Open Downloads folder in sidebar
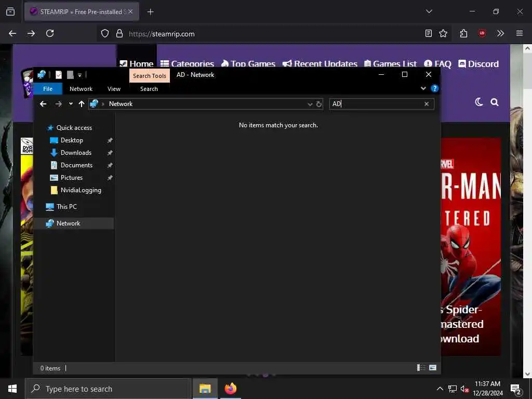Viewport: 532px width, 399px height. (76, 153)
